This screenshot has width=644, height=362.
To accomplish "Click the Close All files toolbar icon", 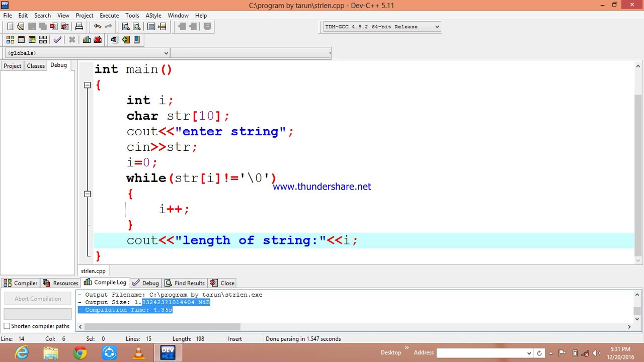I will click(64, 27).
